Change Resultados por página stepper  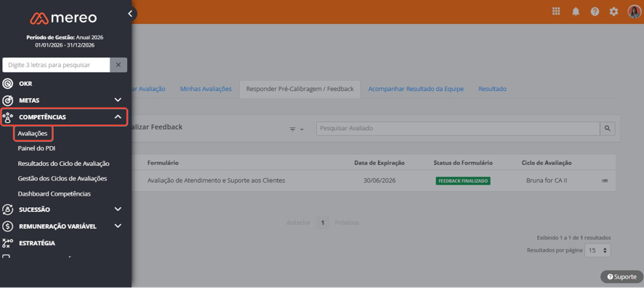[597, 250]
